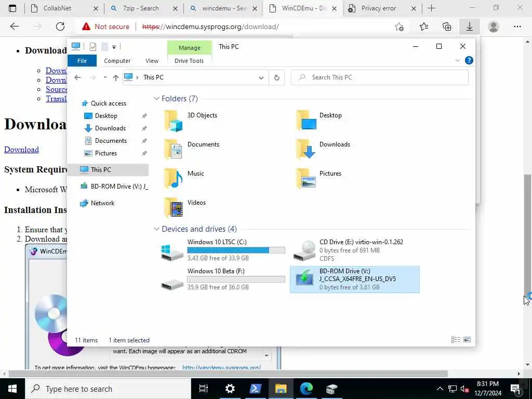The height and width of the screenshot is (399, 532).
Task: Open recent locations dropdown in Explorer
Action: [x=105, y=77]
